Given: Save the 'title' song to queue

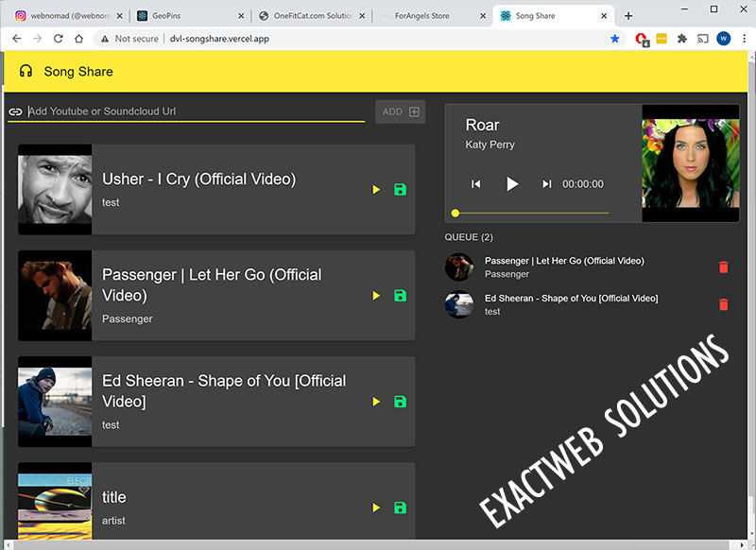Looking at the screenshot, I should [x=400, y=507].
